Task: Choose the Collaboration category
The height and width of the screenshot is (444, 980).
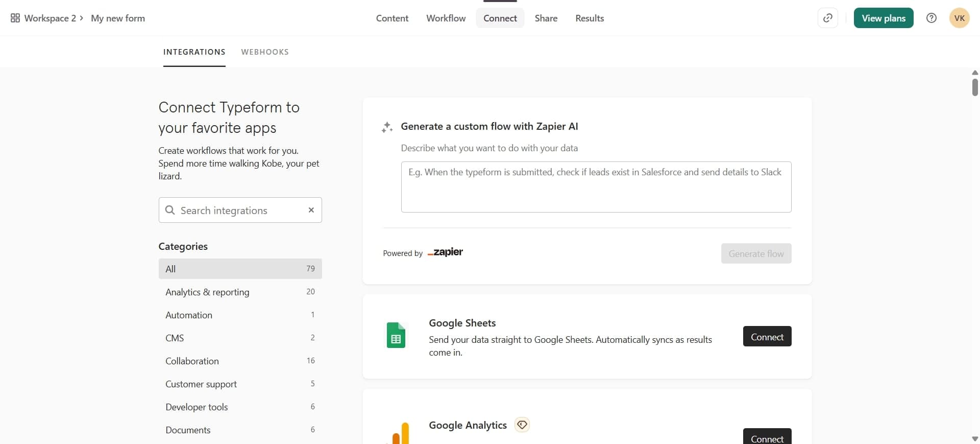Action: pyautogui.click(x=240, y=361)
